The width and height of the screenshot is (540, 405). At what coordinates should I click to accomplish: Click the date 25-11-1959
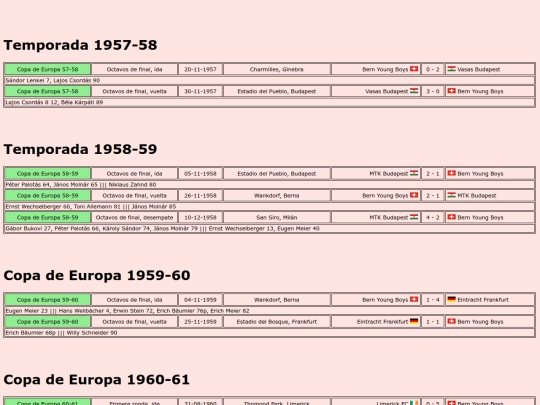(200, 322)
